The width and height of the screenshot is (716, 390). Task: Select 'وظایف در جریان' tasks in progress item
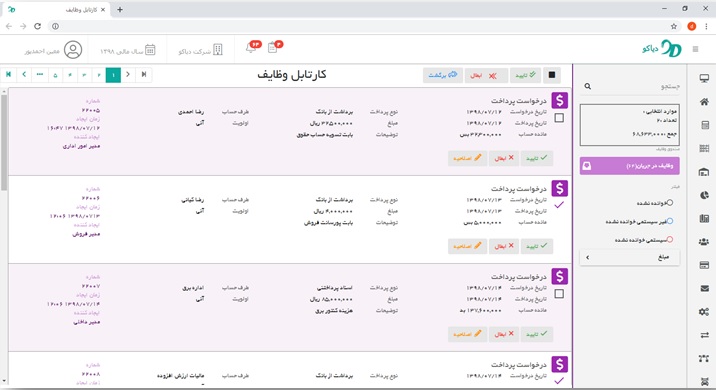(x=630, y=166)
